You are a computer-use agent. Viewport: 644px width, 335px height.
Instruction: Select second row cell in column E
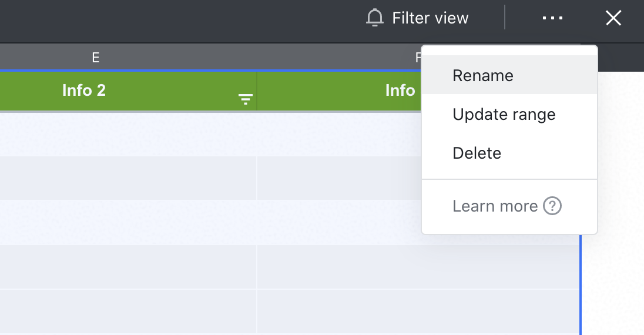point(128,177)
